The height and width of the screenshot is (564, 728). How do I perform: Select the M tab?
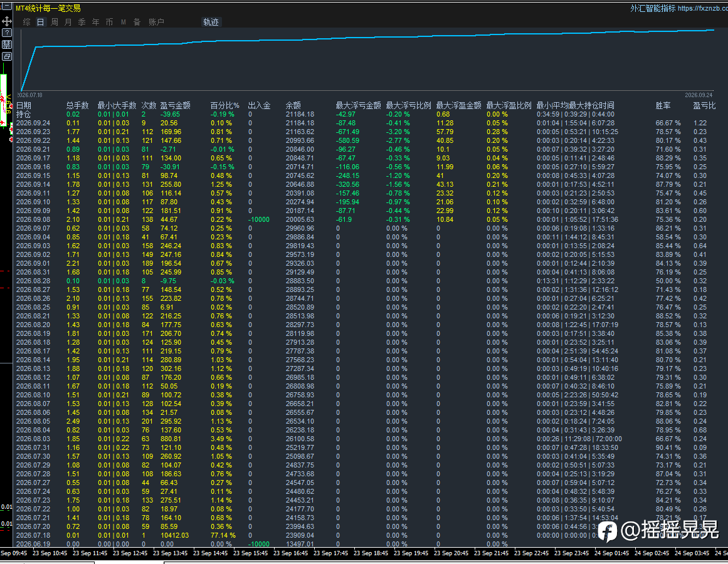pyautogui.click(x=123, y=22)
